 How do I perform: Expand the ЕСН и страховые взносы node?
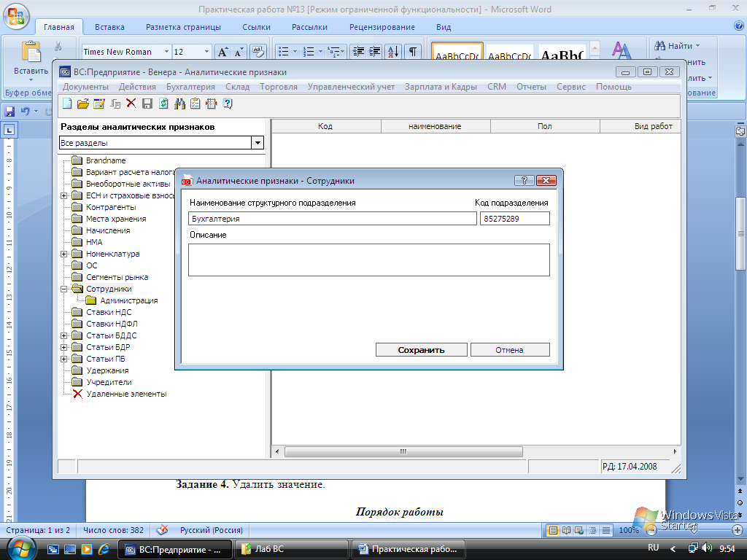tap(64, 195)
